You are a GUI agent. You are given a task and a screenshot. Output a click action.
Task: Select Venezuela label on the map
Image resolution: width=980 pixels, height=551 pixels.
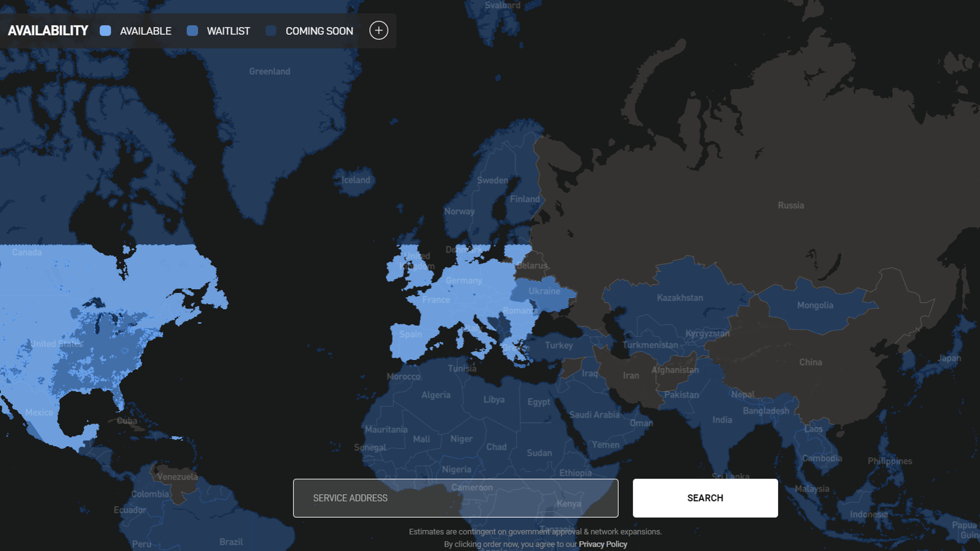[x=177, y=477]
